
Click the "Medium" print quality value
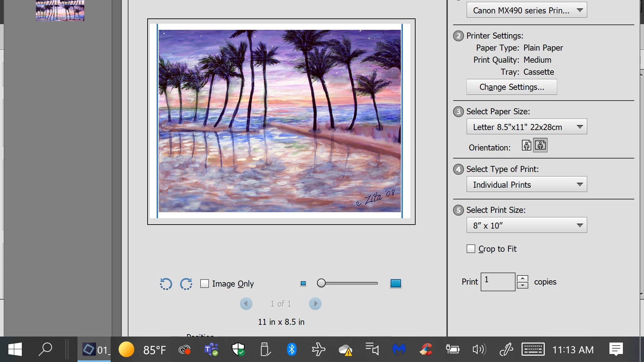tap(537, 60)
